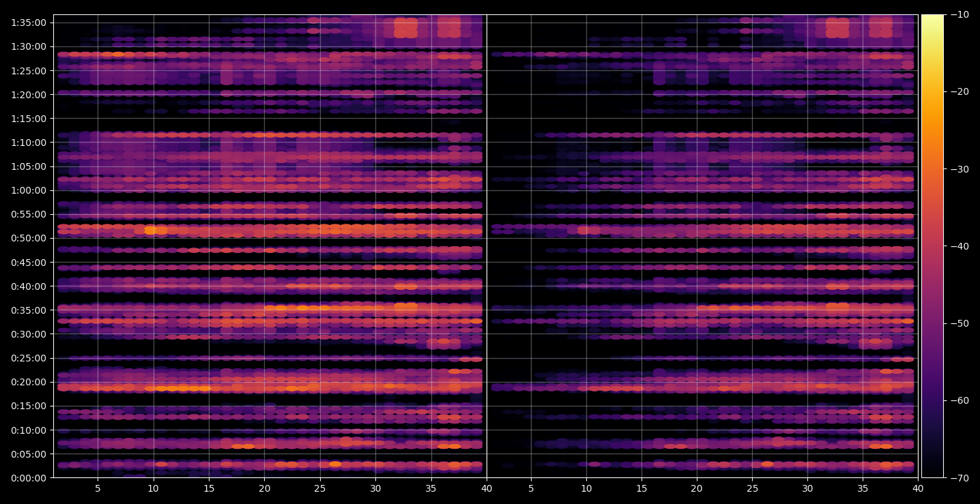Select x-axis label 30 of the left plot
This screenshot has height=504, width=980.
[375, 488]
